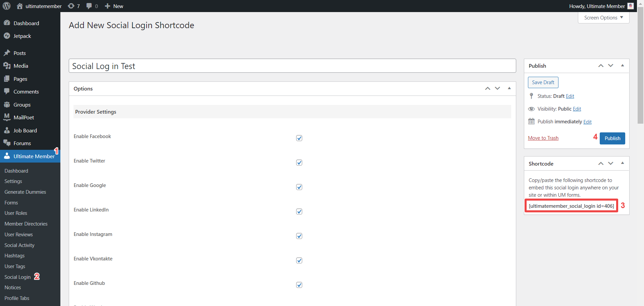Uncheck Enable Facebook checkbox

tap(299, 138)
